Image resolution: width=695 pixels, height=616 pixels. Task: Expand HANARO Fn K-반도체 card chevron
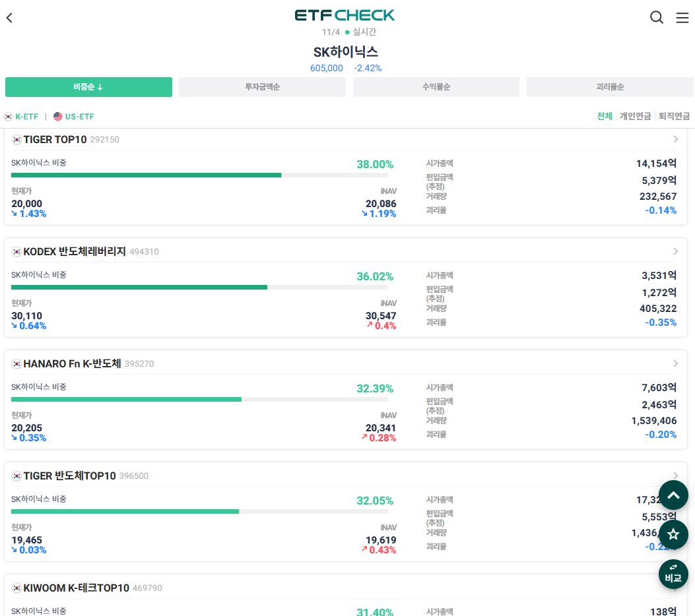[675, 363]
